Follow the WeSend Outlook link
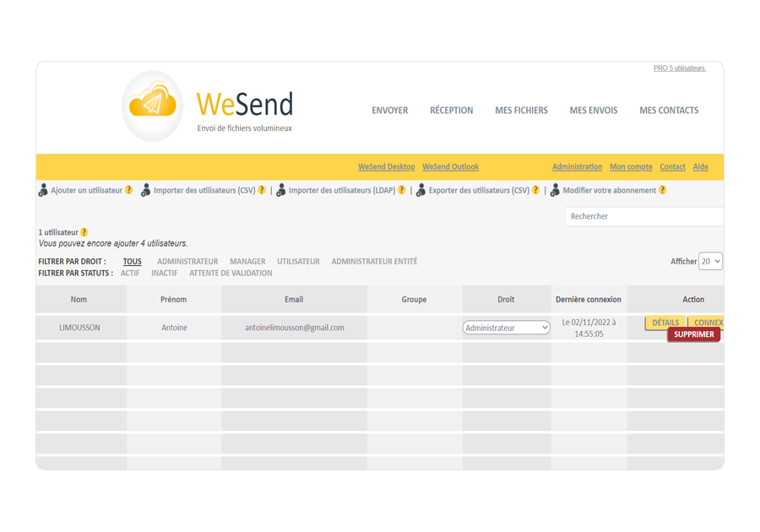The height and width of the screenshot is (532, 760). click(x=450, y=166)
